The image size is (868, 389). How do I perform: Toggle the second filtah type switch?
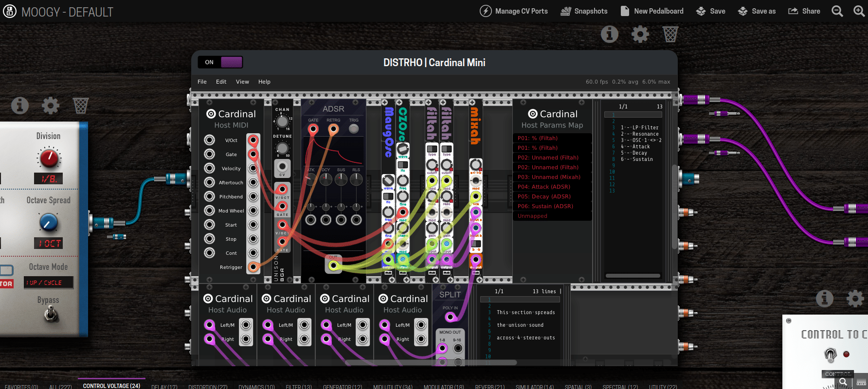click(447, 148)
